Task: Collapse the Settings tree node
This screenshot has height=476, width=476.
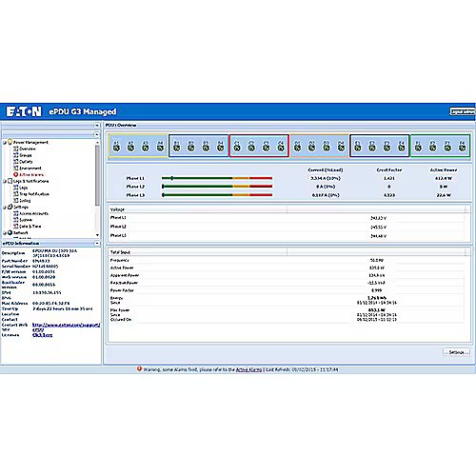Action: click(x=5, y=207)
